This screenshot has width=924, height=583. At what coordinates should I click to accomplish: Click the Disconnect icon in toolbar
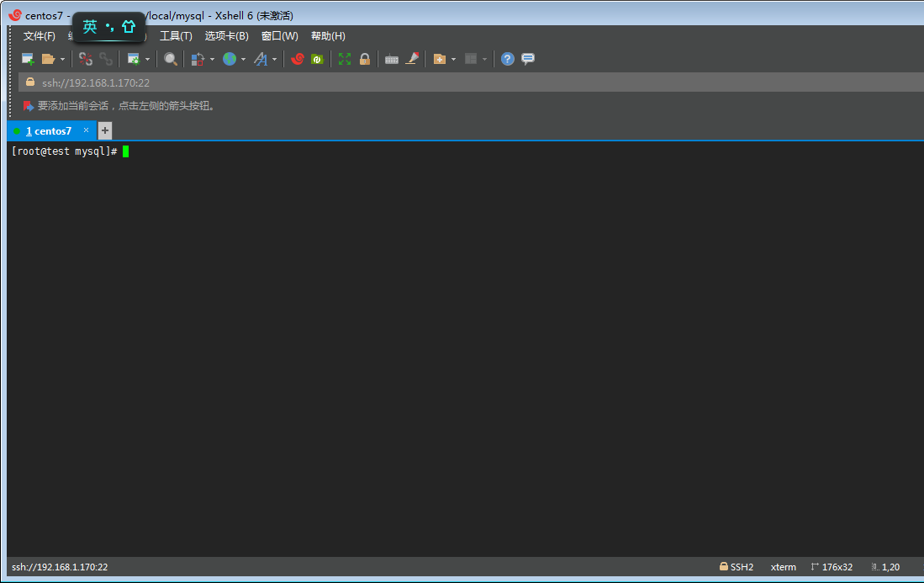coord(85,59)
